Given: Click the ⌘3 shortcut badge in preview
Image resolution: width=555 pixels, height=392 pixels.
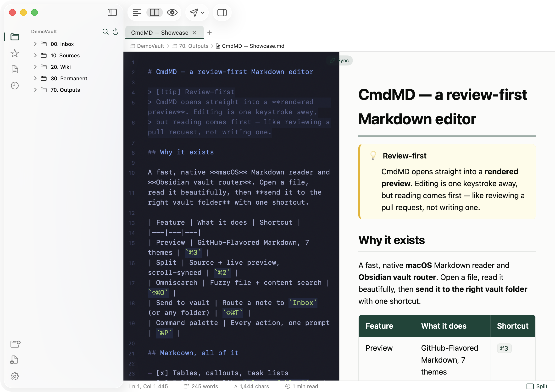Looking at the screenshot, I should (x=504, y=348).
